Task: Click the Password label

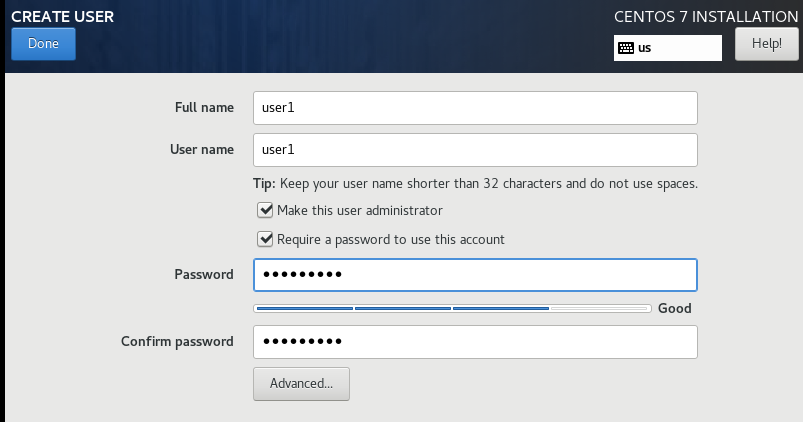Action: 204,275
